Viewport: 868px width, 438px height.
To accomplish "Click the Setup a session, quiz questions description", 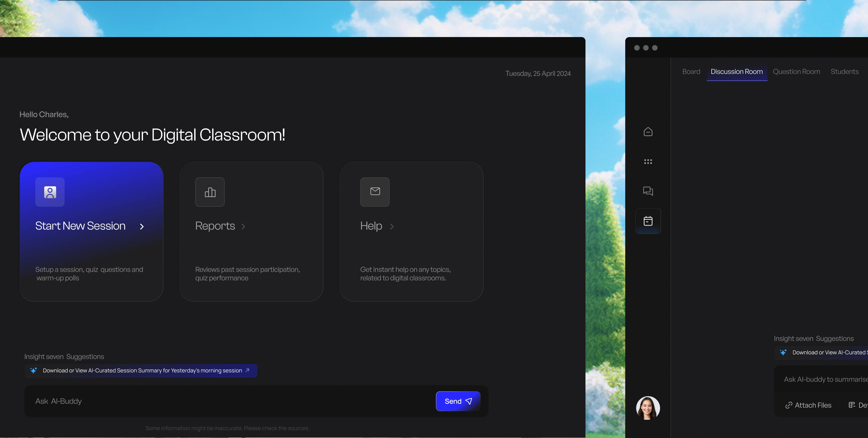I will (x=89, y=274).
